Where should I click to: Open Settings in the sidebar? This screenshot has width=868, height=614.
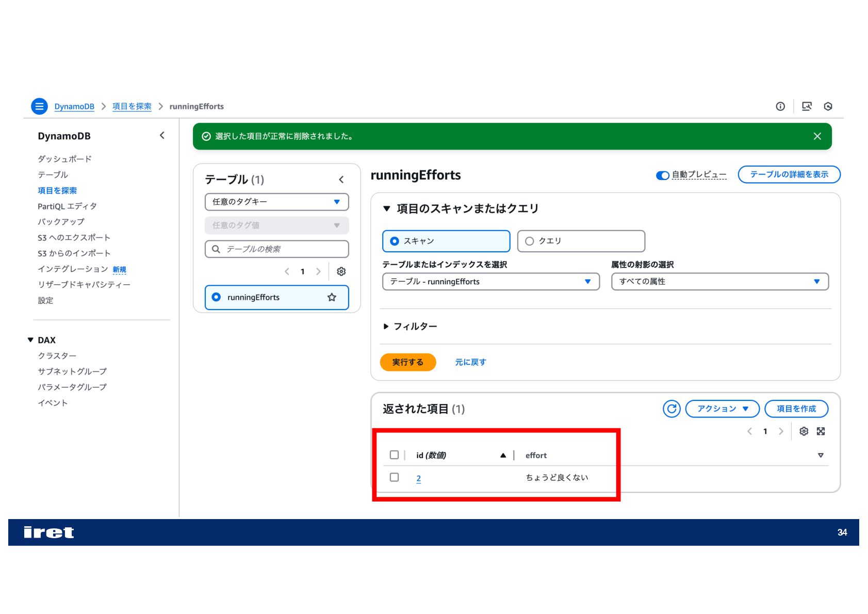click(x=45, y=300)
